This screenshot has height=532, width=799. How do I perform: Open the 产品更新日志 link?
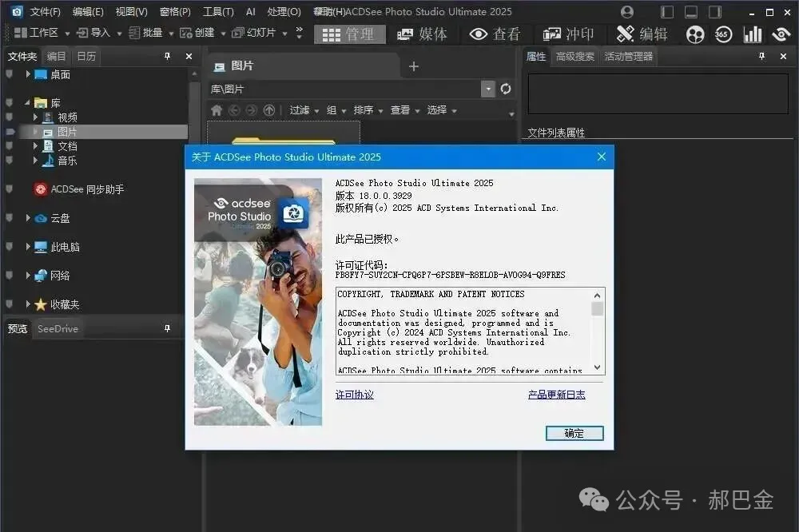(556, 395)
